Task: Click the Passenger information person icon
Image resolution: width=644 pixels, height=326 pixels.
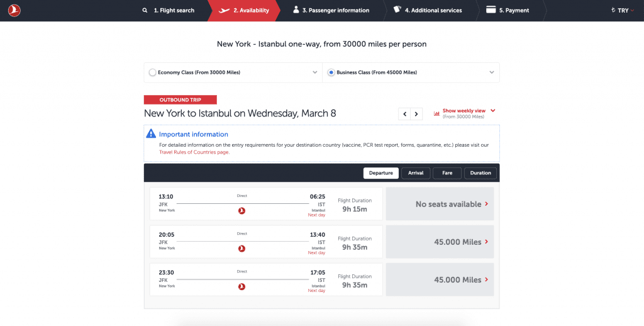Action: point(296,10)
